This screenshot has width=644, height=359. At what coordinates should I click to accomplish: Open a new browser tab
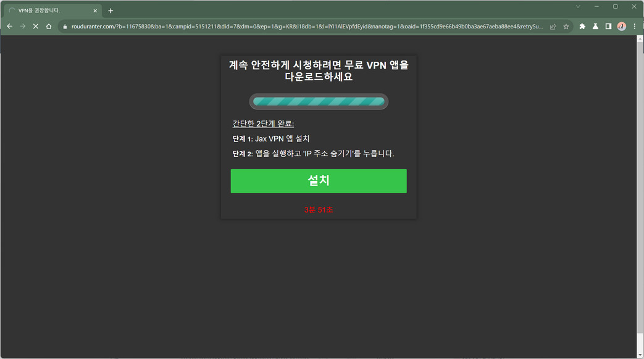click(x=110, y=11)
